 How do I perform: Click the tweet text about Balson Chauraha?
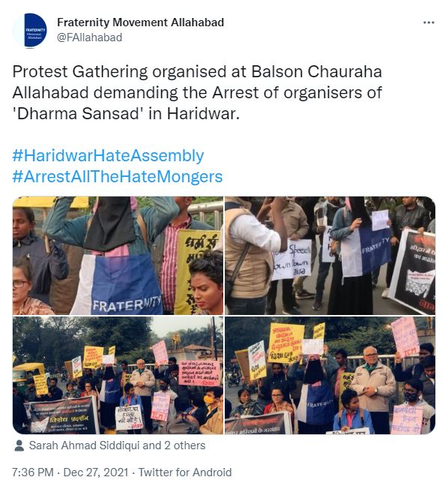pos(197,92)
